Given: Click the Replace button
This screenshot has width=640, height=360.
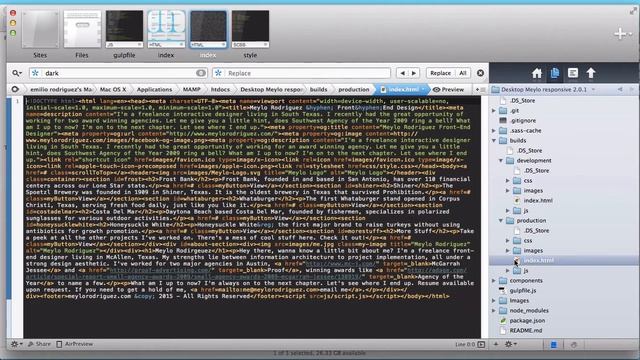Looking at the screenshot, I should pyautogui.click(x=440, y=73).
